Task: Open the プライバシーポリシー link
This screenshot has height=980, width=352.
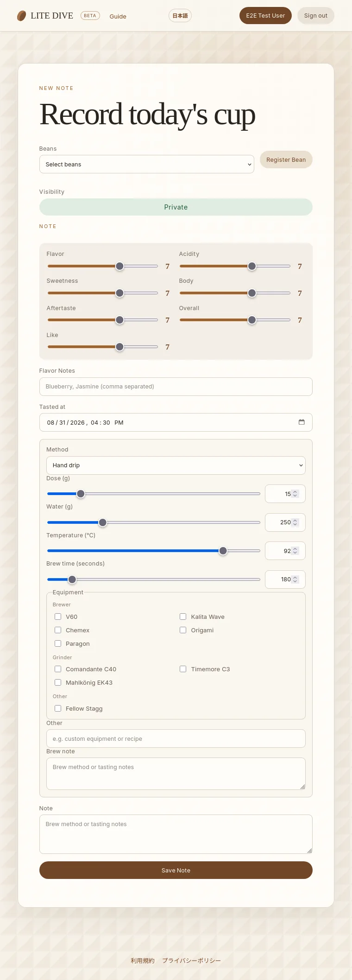Action: [x=191, y=961]
